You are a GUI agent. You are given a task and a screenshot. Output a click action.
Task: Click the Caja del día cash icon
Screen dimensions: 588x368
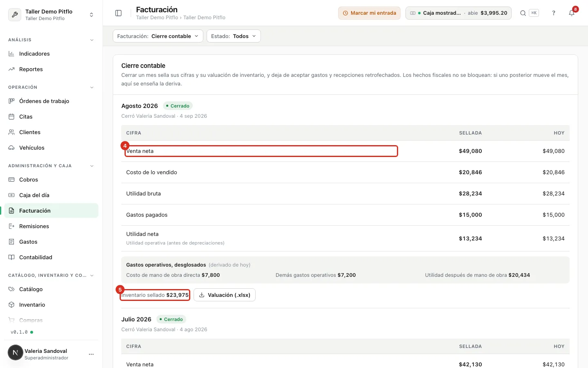(x=11, y=195)
